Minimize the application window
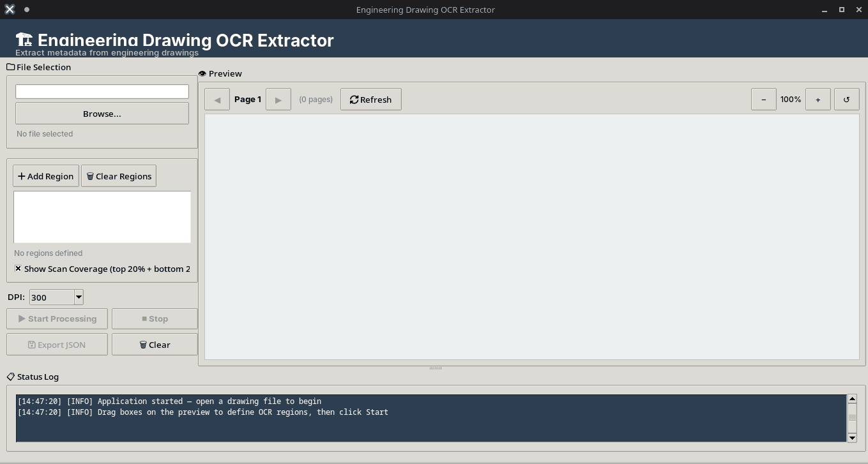Screen dimensions: 868x464 coord(825,10)
